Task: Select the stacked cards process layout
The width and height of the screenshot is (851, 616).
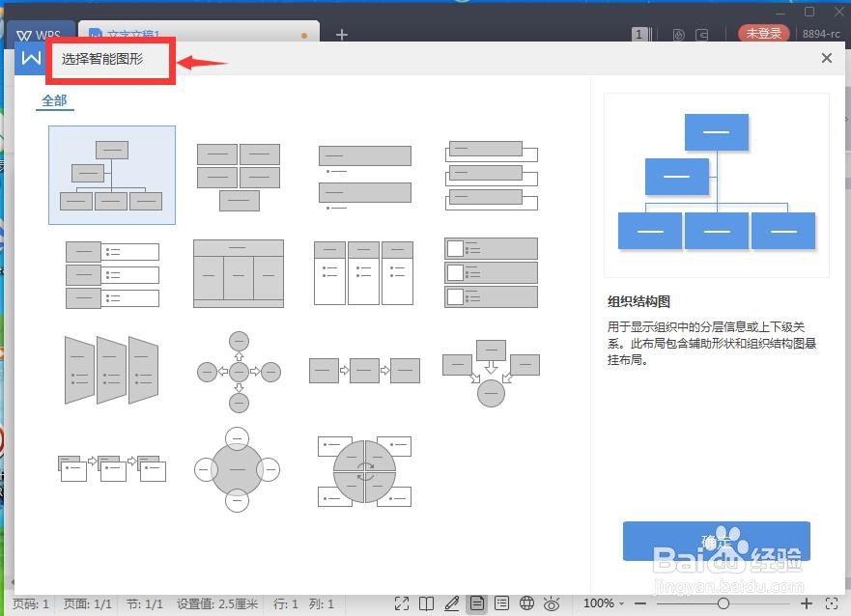Action: pos(112,468)
